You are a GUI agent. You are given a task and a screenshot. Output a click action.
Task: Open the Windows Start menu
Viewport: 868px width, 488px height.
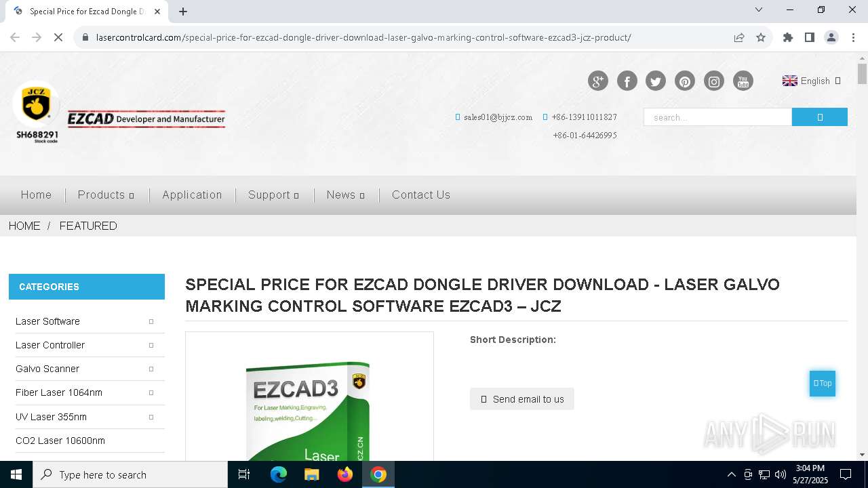click(x=16, y=474)
